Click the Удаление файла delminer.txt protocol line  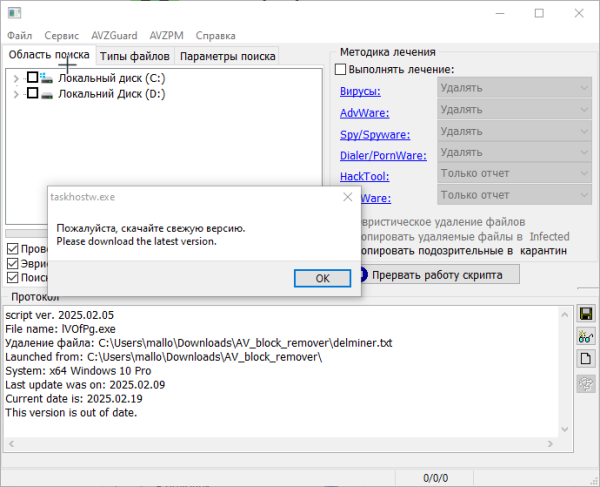pyautogui.click(x=199, y=343)
